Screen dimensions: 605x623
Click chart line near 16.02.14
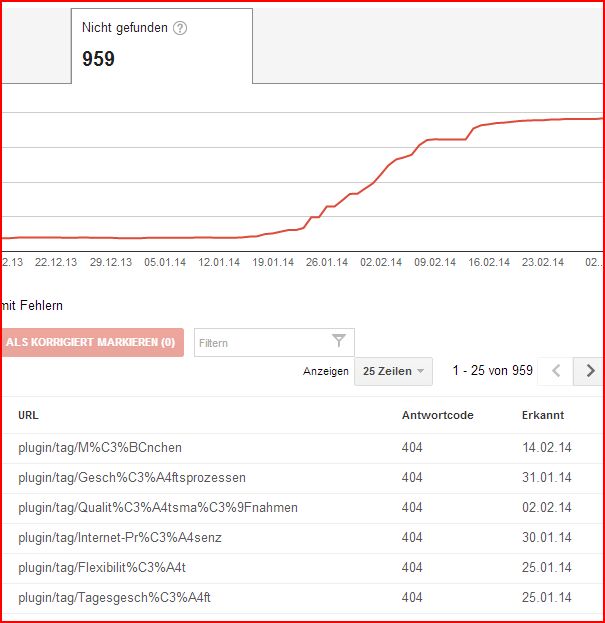[x=490, y=124]
